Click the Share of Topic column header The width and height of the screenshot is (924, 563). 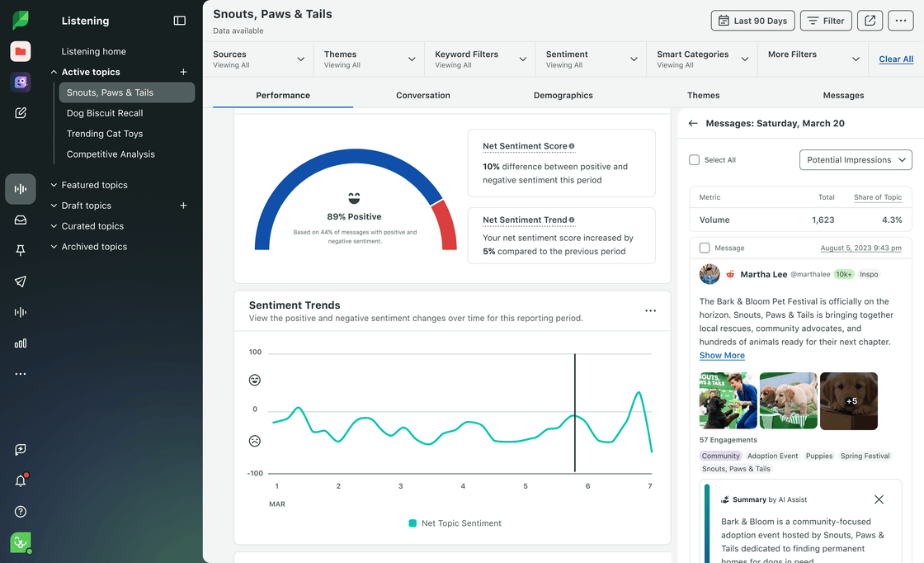pos(878,197)
